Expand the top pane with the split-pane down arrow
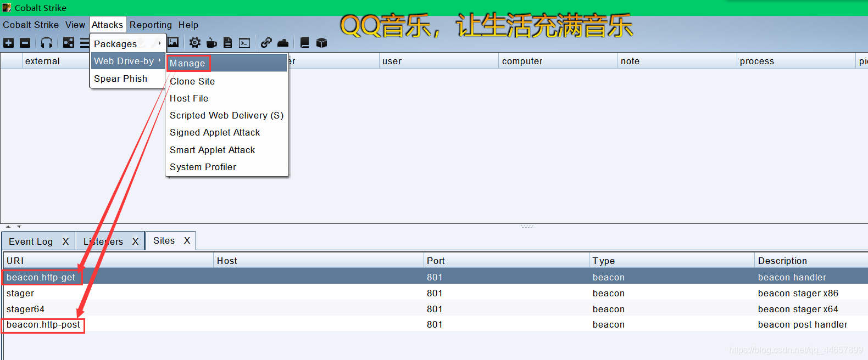 (x=19, y=226)
